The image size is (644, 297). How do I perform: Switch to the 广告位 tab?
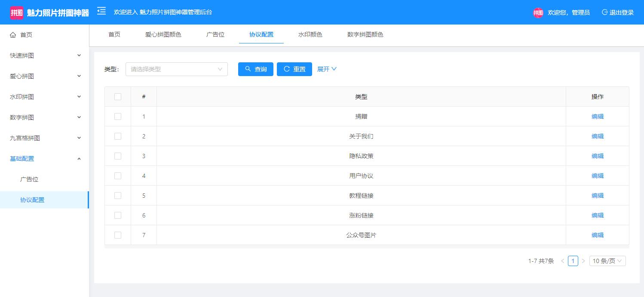pyautogui.click(x=215, y=34)
